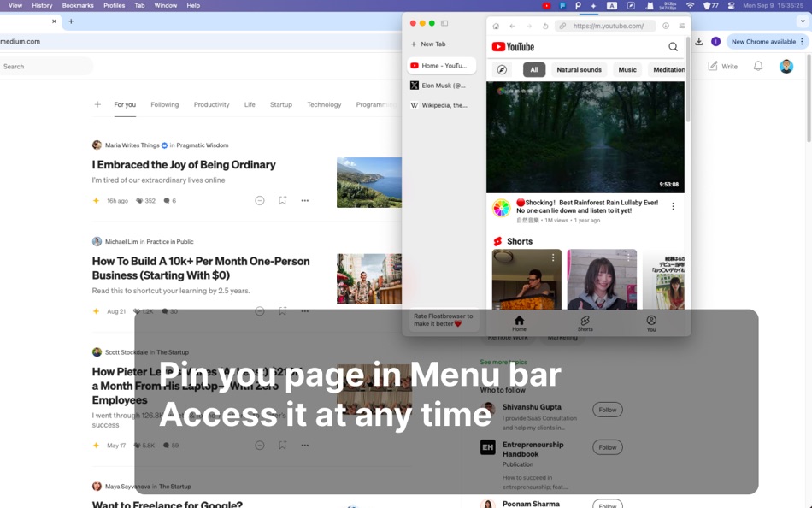This screenshot has height=508, width=812.
Task: Show less like the 'Being Ordinary' story
Action: (x=260, y=200)
